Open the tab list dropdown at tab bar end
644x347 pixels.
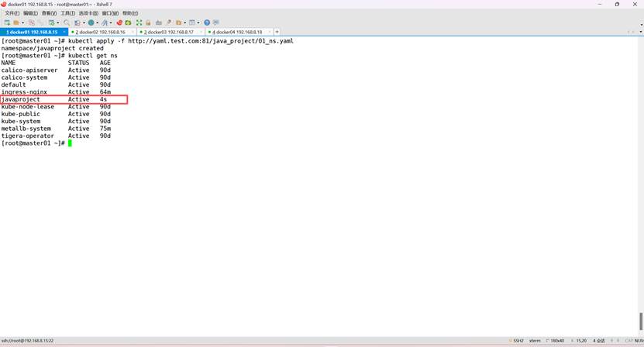[x=641, y=32]
